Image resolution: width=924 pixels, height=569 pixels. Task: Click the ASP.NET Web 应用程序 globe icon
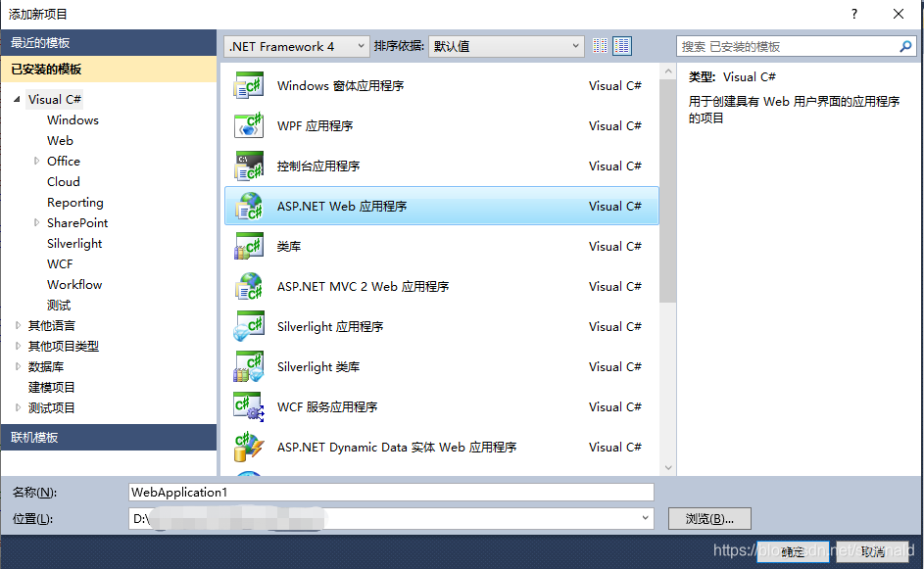pyautogui.click(x=249, y=207)
